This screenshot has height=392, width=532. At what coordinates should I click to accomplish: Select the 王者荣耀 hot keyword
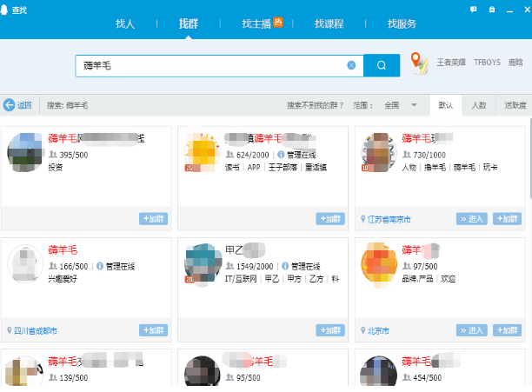[x=451, y=63]
